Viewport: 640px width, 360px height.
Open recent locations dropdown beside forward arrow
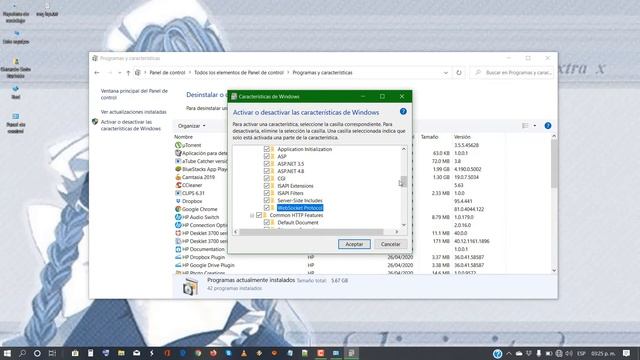119,73
